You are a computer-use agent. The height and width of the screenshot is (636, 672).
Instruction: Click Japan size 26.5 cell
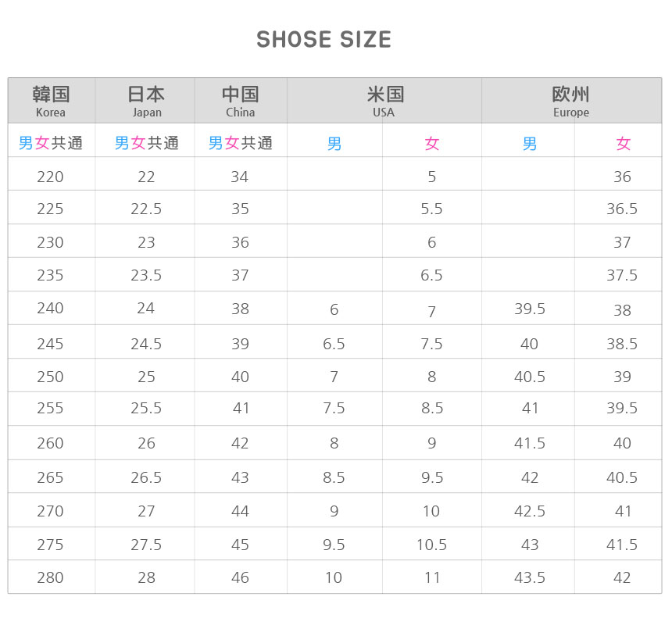pos(146,477)
